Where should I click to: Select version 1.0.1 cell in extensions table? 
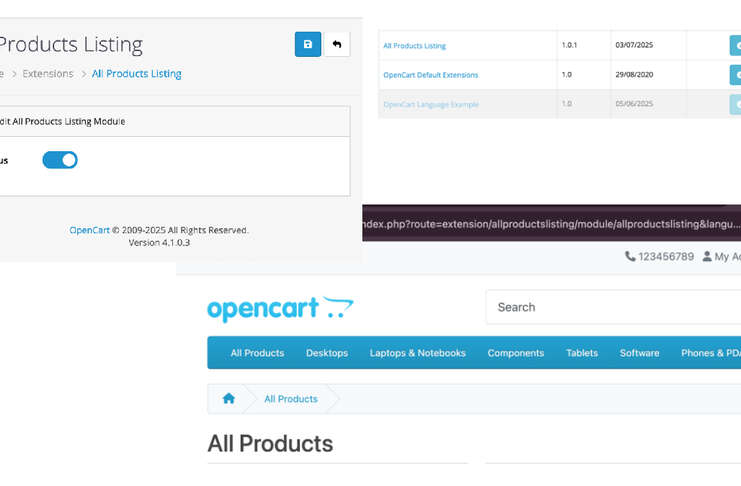pos(569,45)
